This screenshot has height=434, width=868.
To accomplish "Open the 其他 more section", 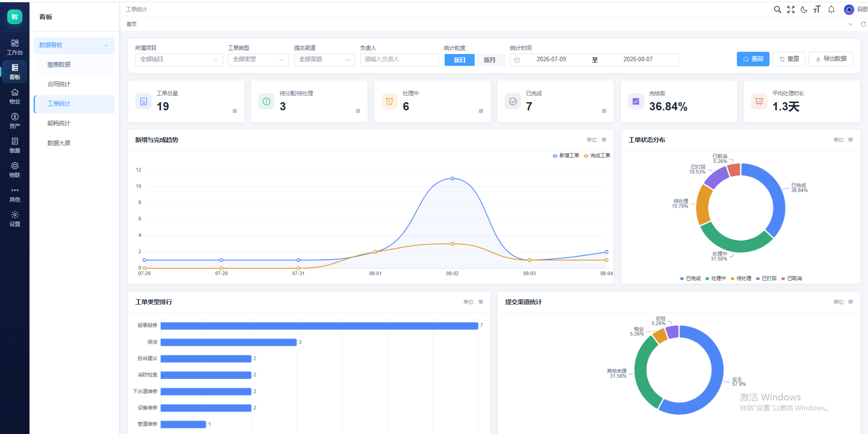I will click(15, 194).
